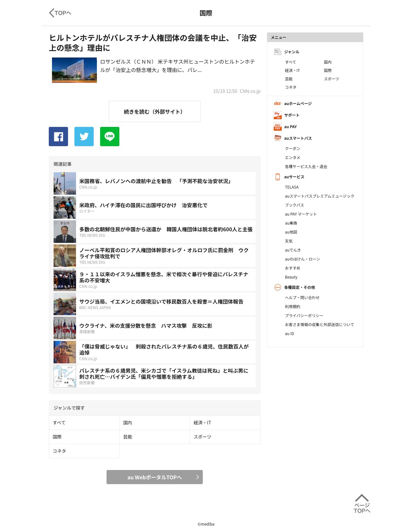Open auスマートパスプレミアムミュージック link
This screenshot has height=532, width=412.
click(x=320, y=196)
